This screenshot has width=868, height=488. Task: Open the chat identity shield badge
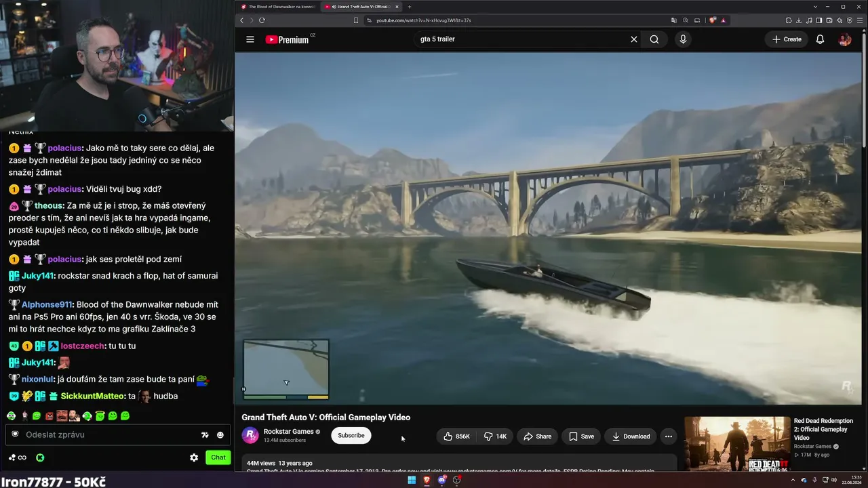15,434
